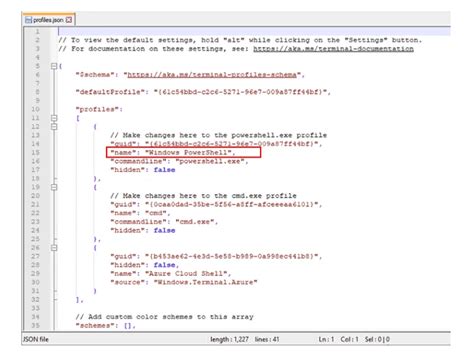This screenshot has width=474, height=360.
Task: Click the "powershell.exe" commandline value
Action: (x=210, y=161)
